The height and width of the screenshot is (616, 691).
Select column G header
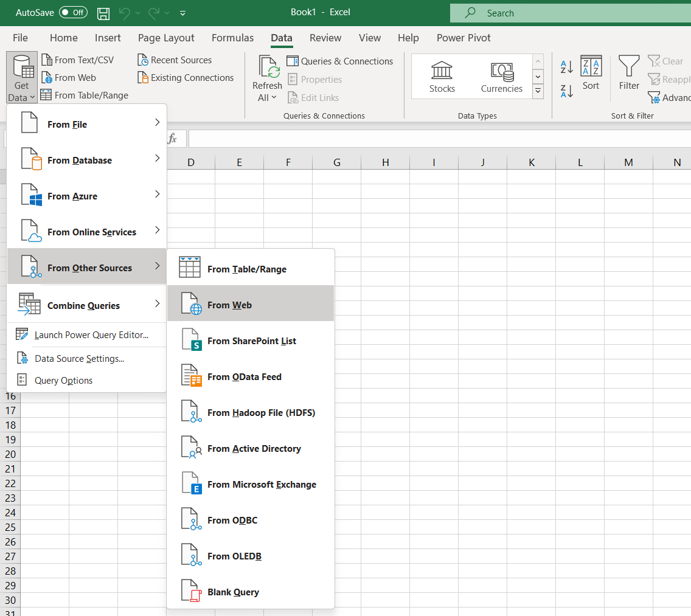click(337, 162)
